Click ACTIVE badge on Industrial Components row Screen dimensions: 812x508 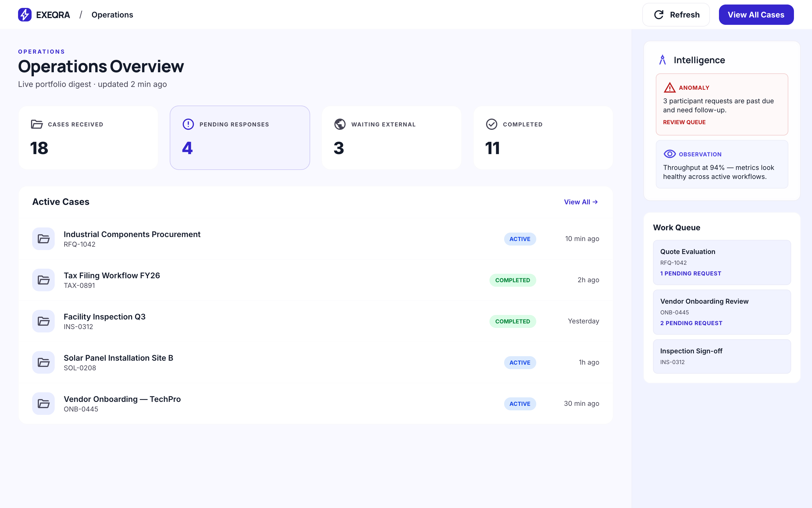click(x=520, y=239)
